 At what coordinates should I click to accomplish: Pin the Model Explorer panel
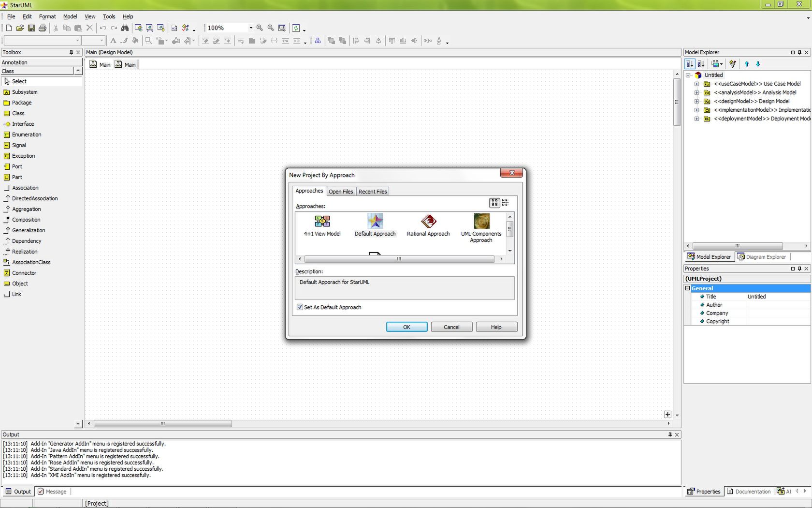point(799,52)
